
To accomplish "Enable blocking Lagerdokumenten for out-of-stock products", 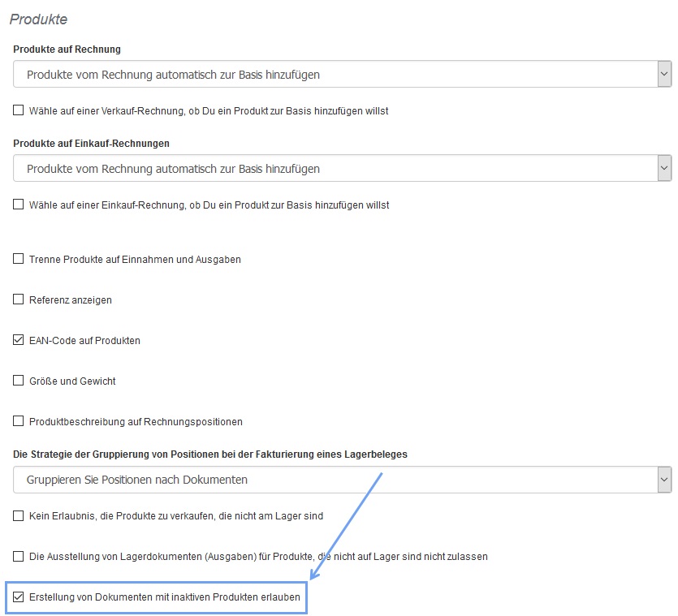I will (x=18, y=556).
